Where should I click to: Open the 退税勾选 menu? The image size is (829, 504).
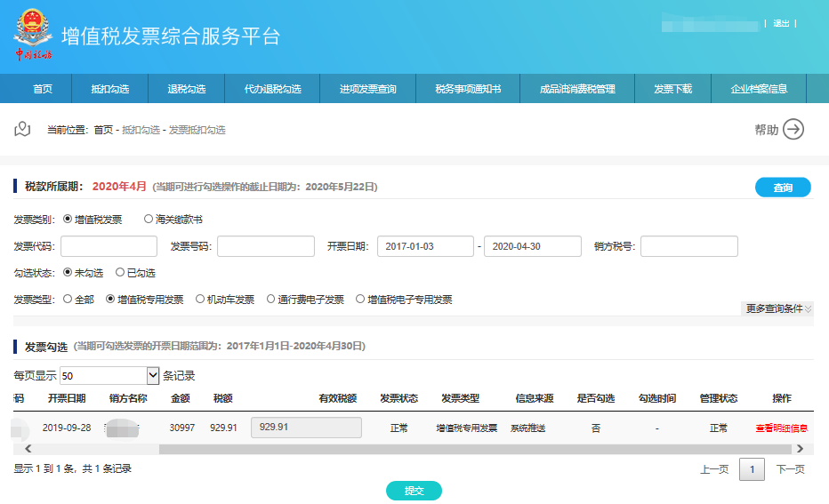(187, 89)
